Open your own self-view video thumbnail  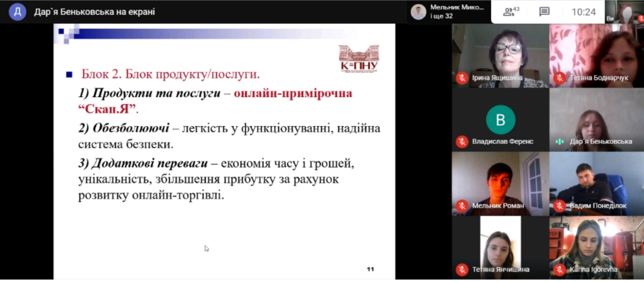click(x=625, y=12)
